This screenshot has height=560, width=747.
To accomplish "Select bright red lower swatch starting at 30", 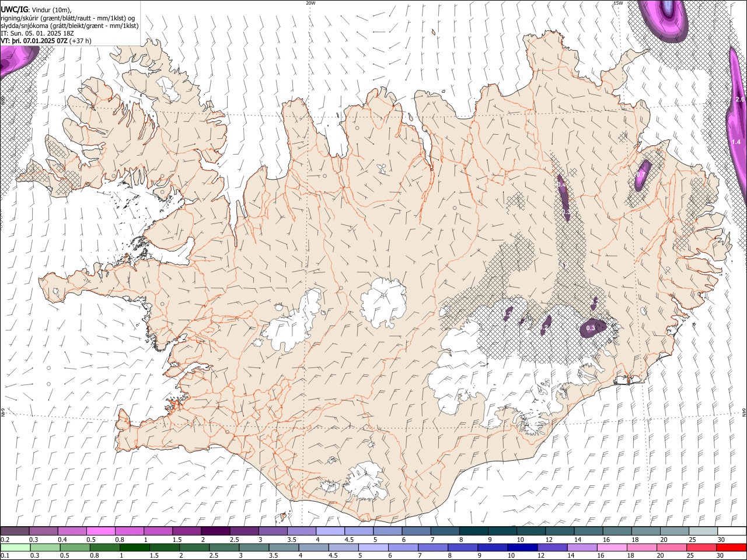I will [x=731, y=547].
